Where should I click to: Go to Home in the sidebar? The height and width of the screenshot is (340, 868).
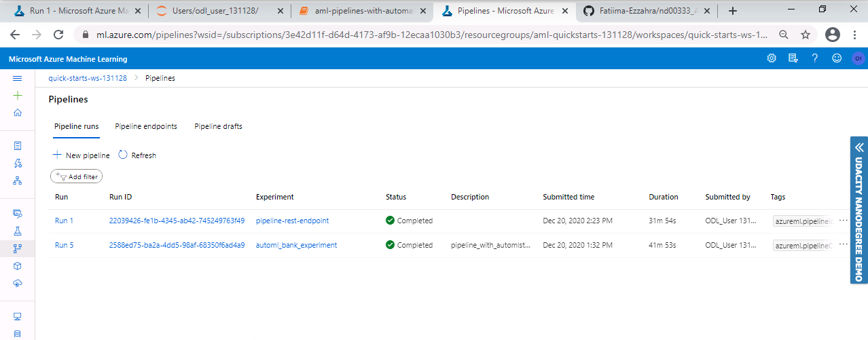[18, 113]
